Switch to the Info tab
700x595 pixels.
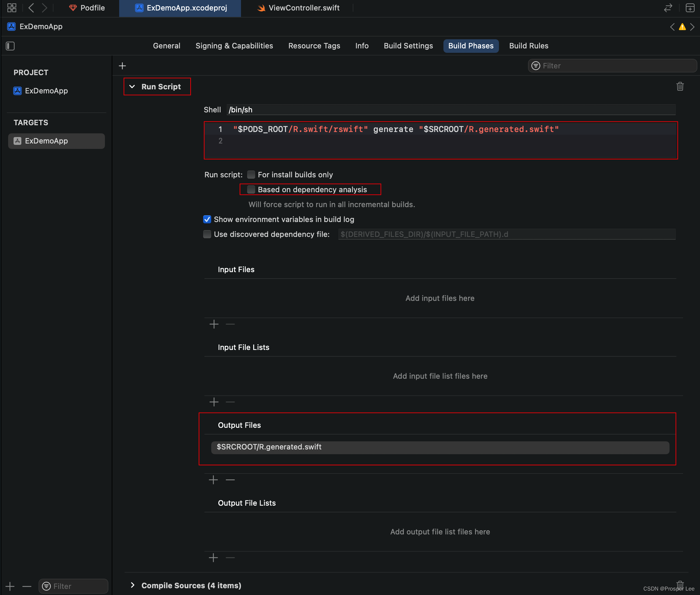pos(362,46)
